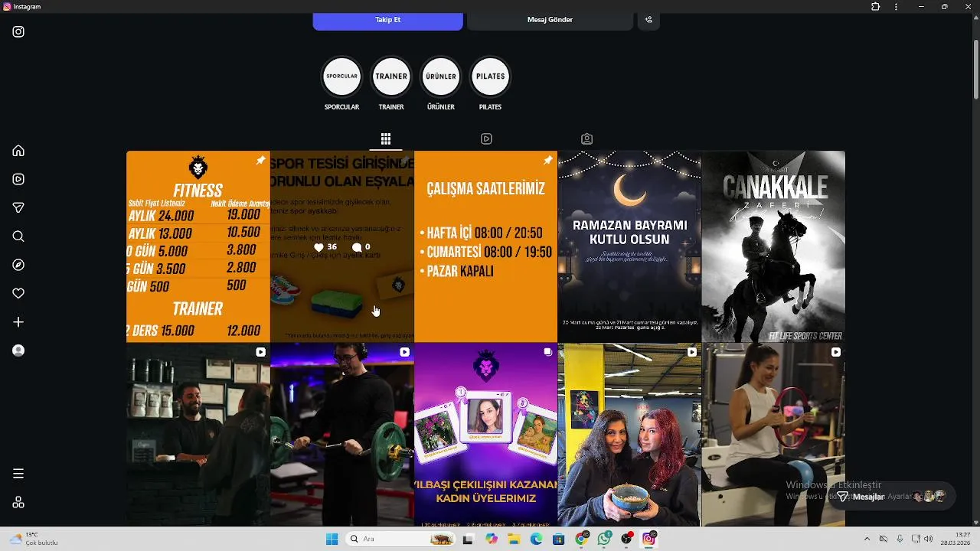Select the posts grid tab
The width and height of the screenshot is (980, 551).
point(386,139)
